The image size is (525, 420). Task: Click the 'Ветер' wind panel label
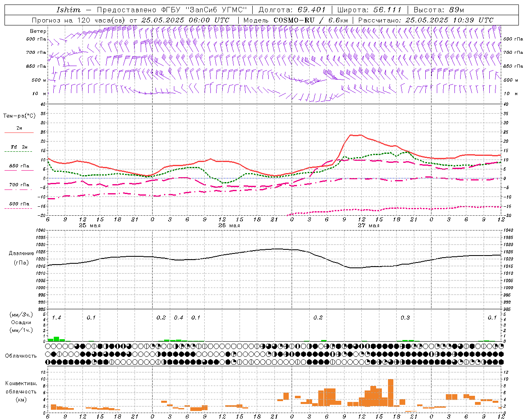point(38,31)
